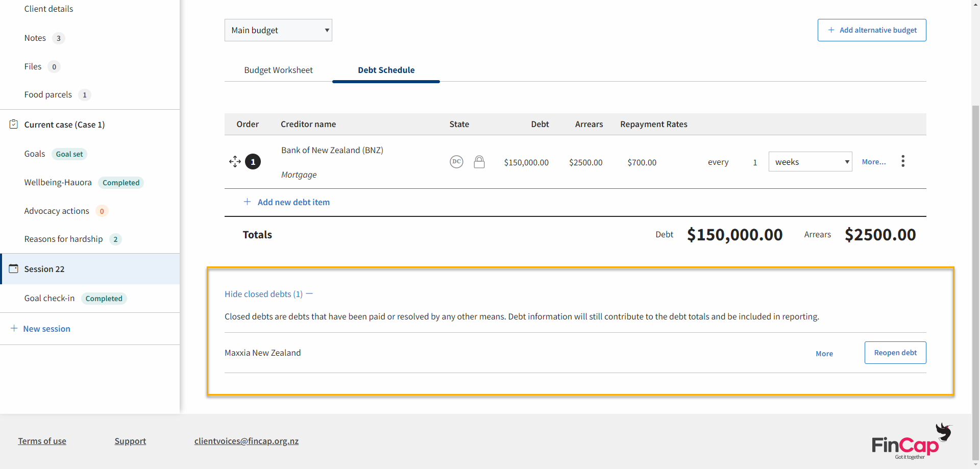This screenshot has height=469, width=980.
Task: Open the weeks frequency dropdown
Action: pyautogui.click(x=810, y=162)
